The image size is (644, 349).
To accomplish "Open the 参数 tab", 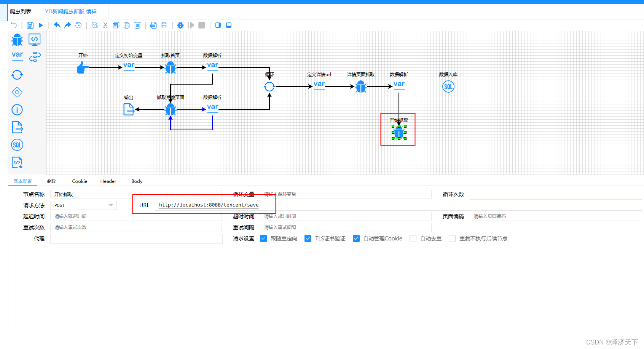I will 51,181.
